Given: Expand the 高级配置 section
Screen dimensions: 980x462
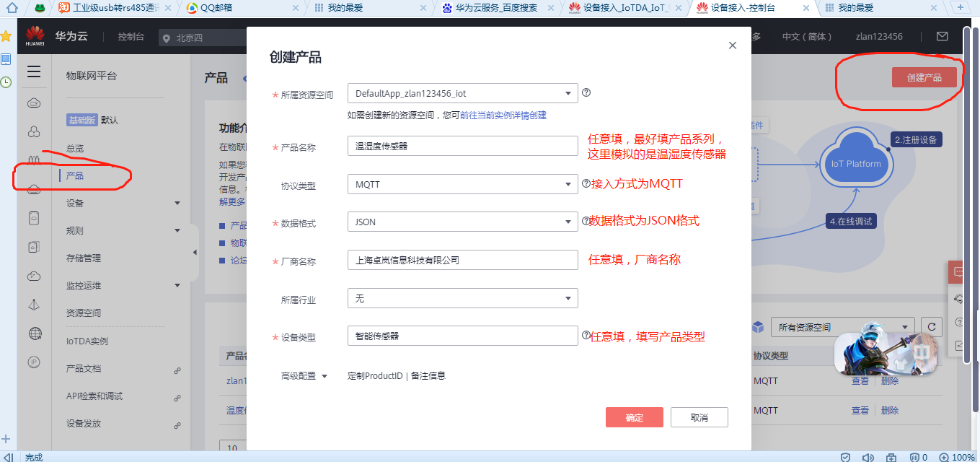Looking at the screenshot, I should pyautogui.click(x=304, y=376).
